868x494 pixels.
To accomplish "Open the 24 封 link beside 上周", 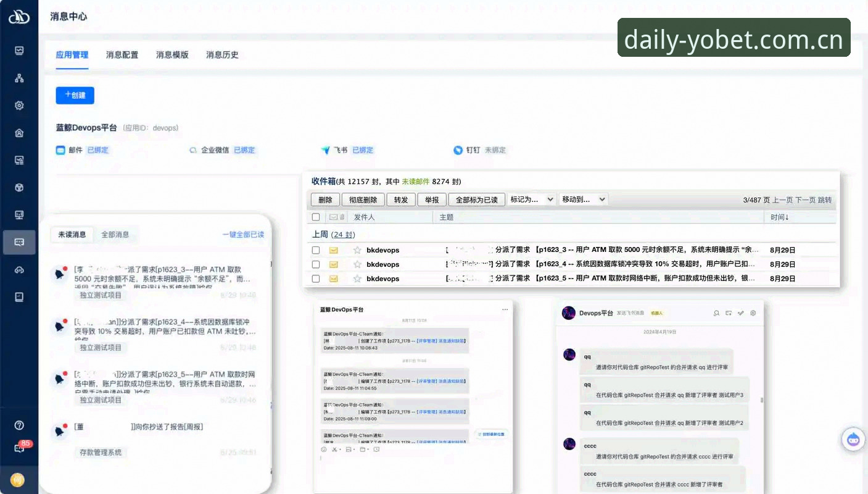I will (342, 235).
